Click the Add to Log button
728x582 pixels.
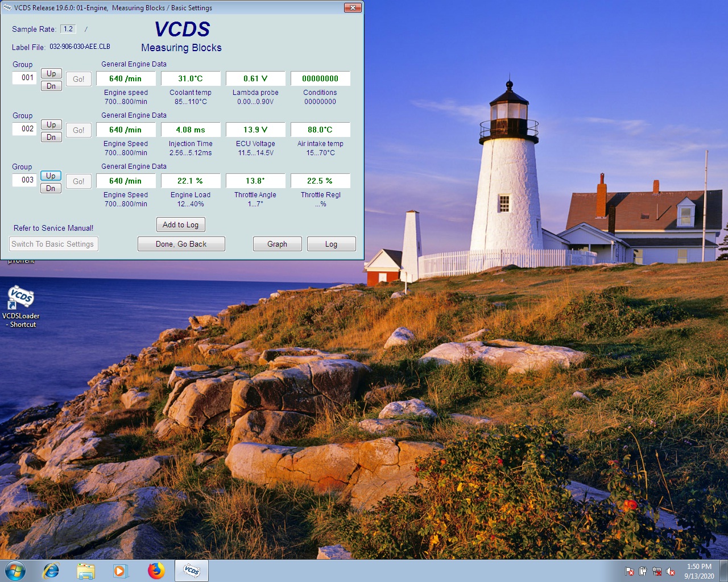180,225
